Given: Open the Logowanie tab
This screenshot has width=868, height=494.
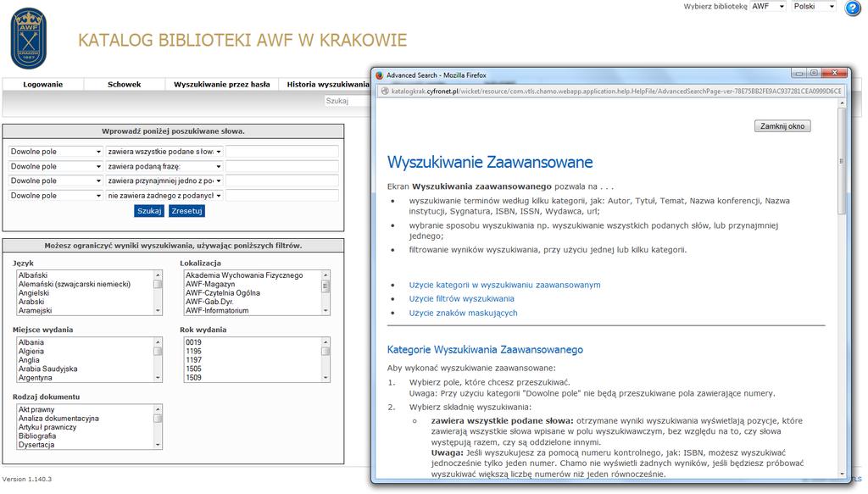Looking at the screenshot, I should point(42,85).
